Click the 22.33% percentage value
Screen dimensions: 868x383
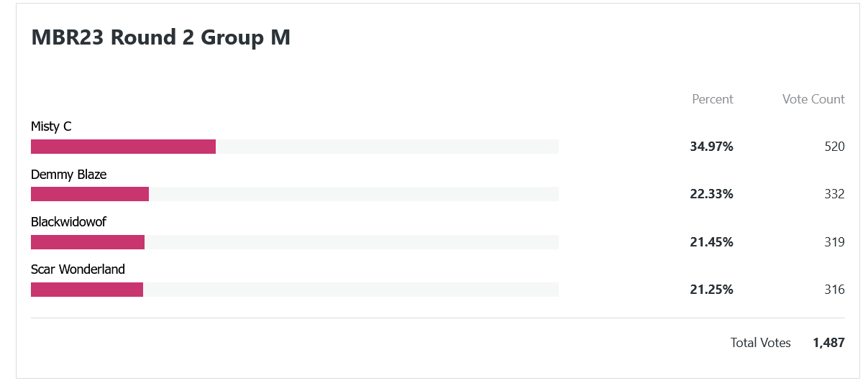tap(711, 194)
